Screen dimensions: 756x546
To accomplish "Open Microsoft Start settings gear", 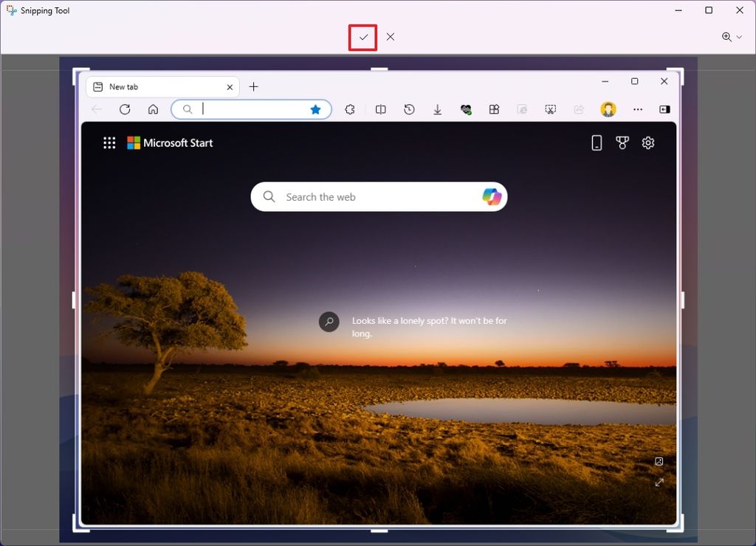I will 648,142.
